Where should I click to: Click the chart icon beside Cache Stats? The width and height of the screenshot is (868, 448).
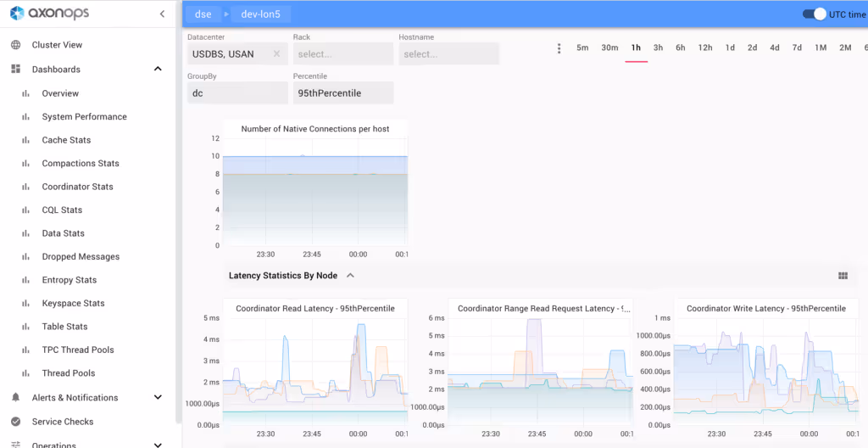point(25,140)
